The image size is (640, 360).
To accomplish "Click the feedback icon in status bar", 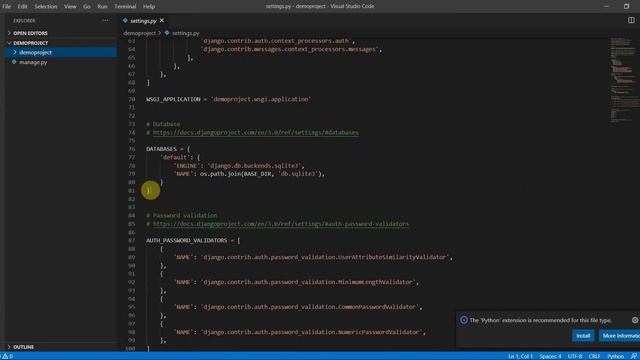I will 634,356.
